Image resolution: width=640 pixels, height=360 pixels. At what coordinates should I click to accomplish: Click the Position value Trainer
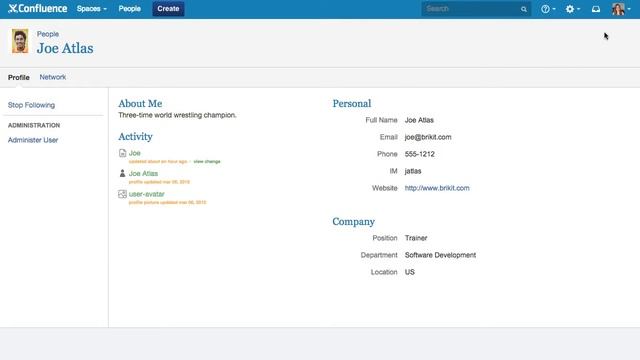pos(416,238)
